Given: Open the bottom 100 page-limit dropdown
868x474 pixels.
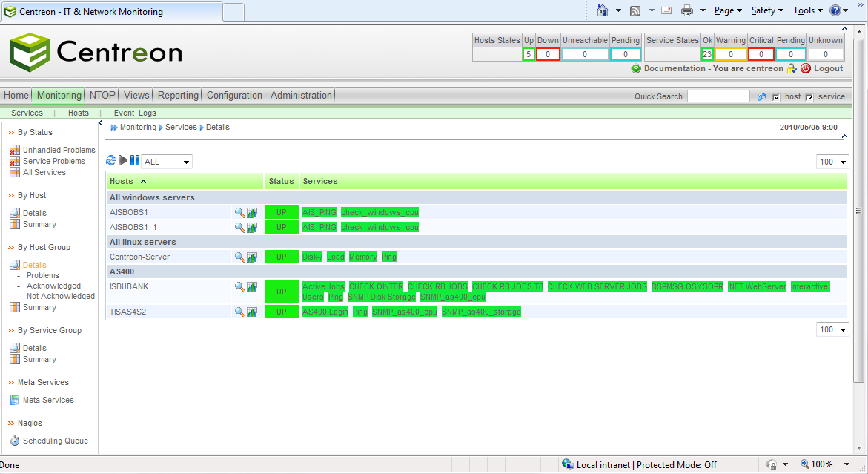Looking at the screenshot, I should tap(832, 329).
